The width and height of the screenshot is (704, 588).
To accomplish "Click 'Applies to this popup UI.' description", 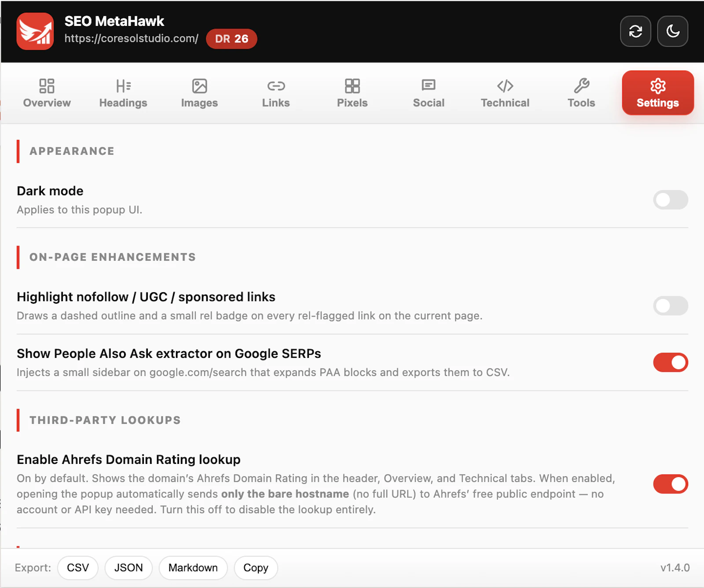I will 80,209.
